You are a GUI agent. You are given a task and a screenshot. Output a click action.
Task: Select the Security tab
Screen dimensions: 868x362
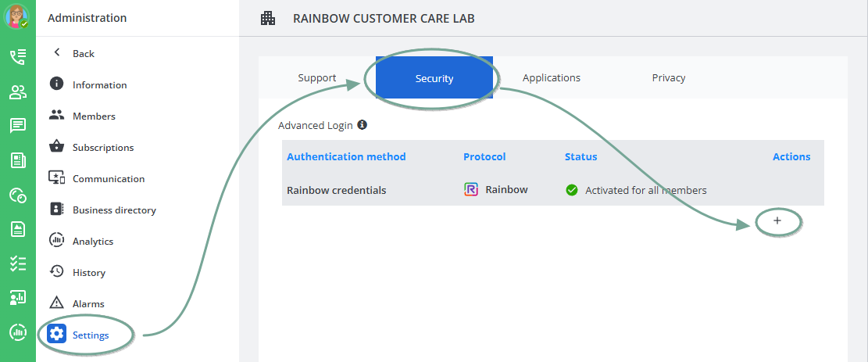(434, 78)
